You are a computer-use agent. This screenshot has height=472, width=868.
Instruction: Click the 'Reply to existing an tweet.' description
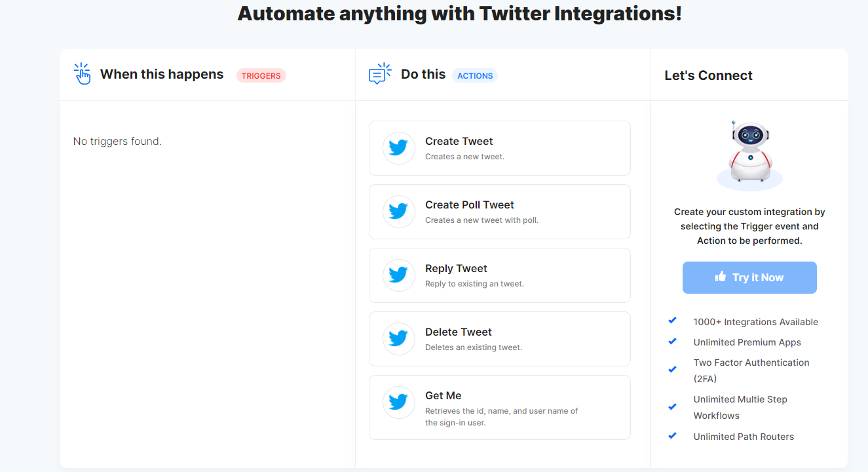[x=474, y=284]
